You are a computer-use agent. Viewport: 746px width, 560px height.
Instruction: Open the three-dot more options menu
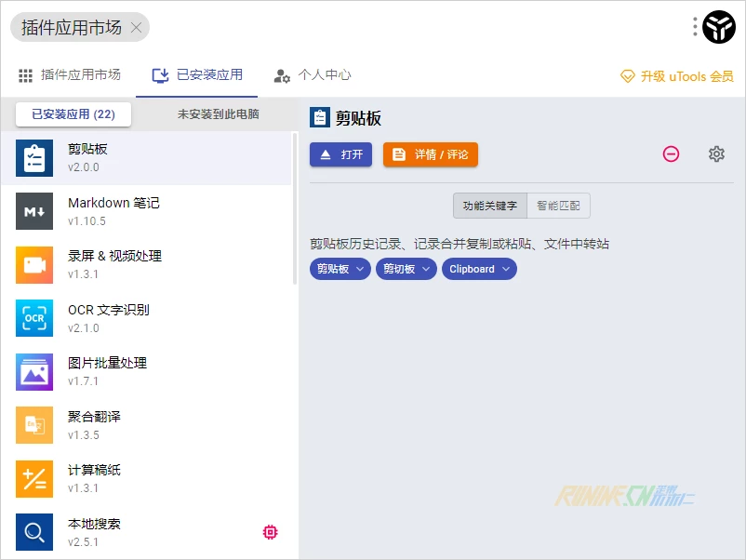[x=695, y=28]
